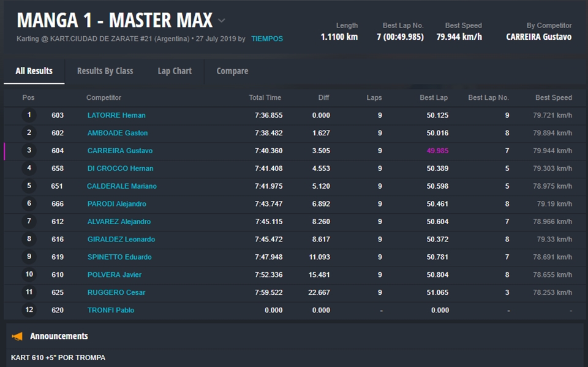Open competitor TRONFI Pablo
Screen dimensions: 588x367
(x=111, y=310)
